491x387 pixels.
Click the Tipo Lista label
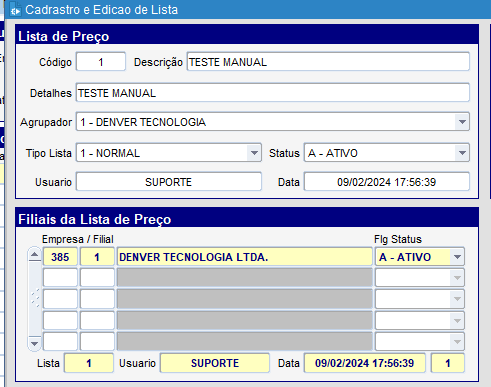pos(49,153)
